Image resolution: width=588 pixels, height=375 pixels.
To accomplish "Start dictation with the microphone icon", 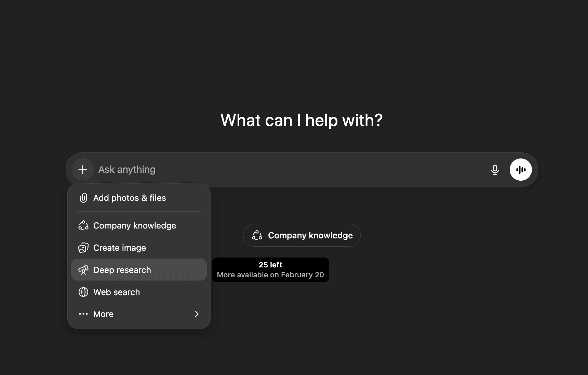I will point(495,170).
